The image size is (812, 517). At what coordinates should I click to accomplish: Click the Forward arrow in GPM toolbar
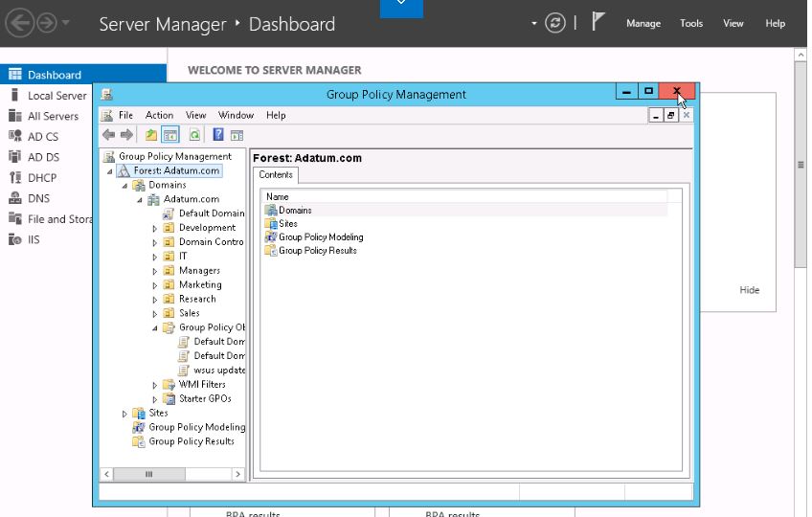(126, 135)
